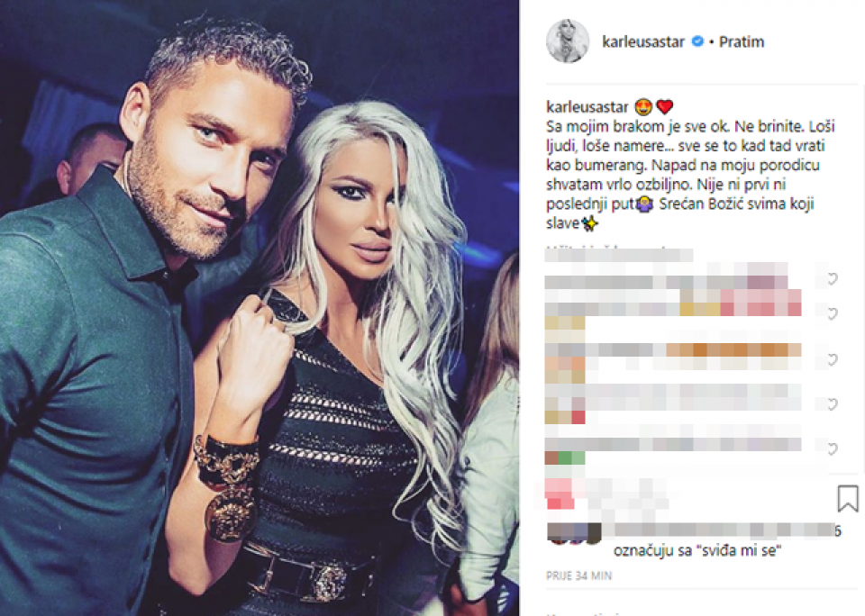The image size is (865, 616).
Task: Click the blue verified badge beside karleusastar
Action: pos(697,41)
